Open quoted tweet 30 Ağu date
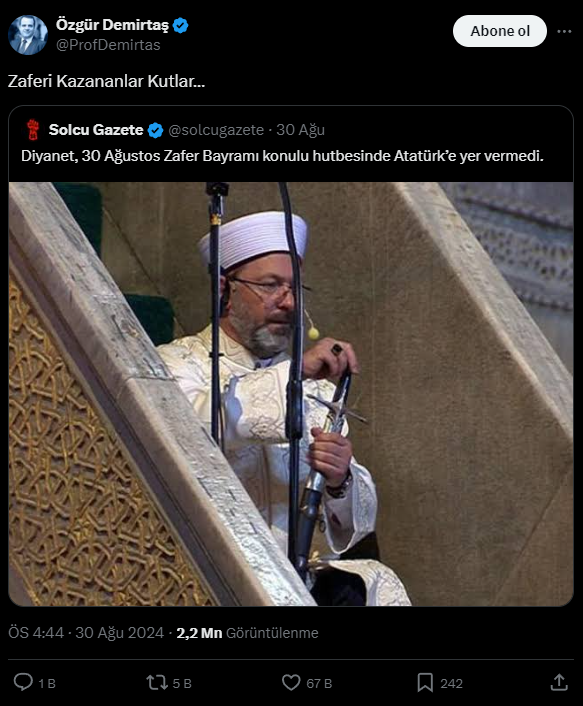 300,130
